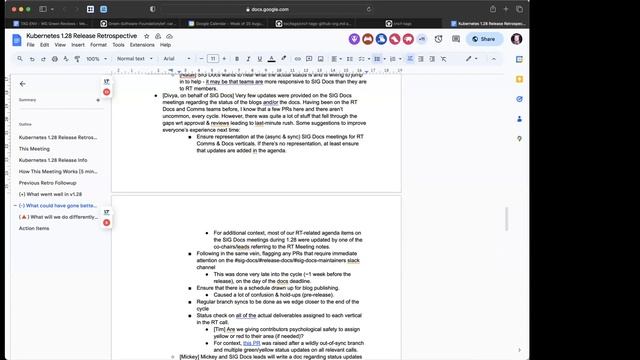The height and width of the screenshot is (360, 640).
Task: Decrease the paragraph indent
Action: 421,59
